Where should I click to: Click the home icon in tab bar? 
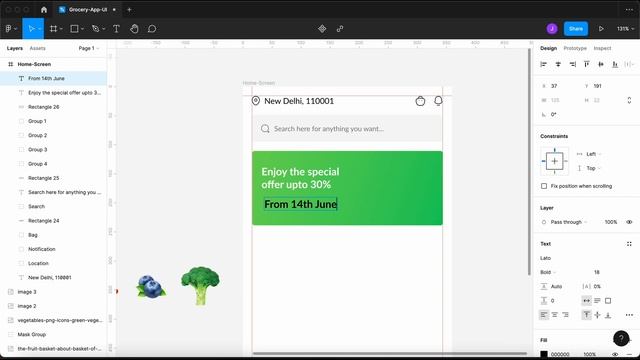pos(44,9)
